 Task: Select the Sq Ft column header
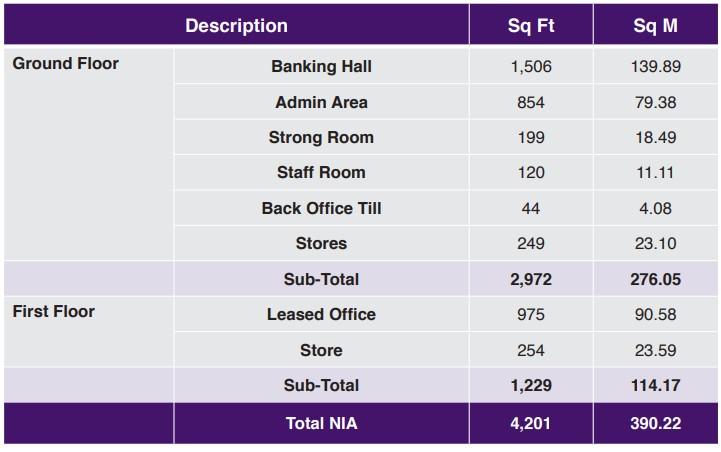pyautogui.click(x=530, y=26)
